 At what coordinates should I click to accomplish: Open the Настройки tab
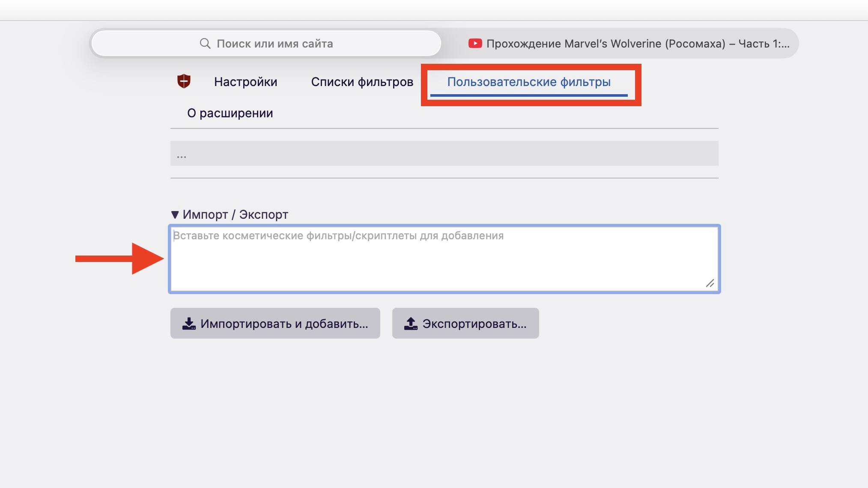coord(245,82)
